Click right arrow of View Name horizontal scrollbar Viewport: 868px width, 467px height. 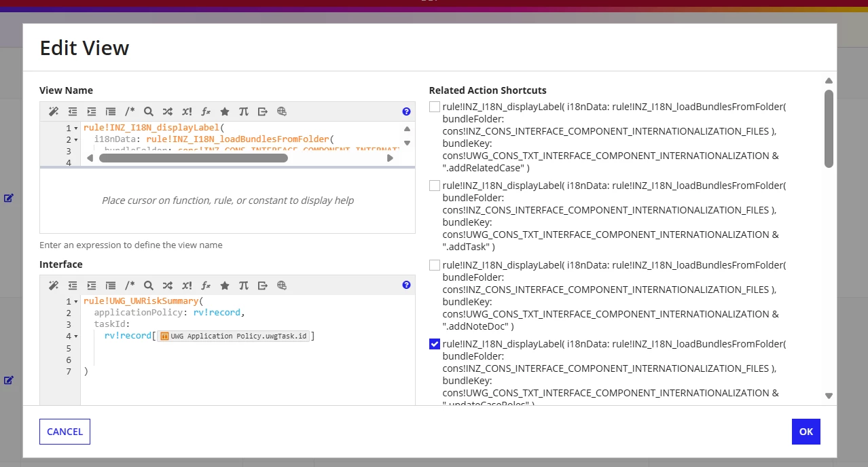pyautogui.click(x=390, y=158)
